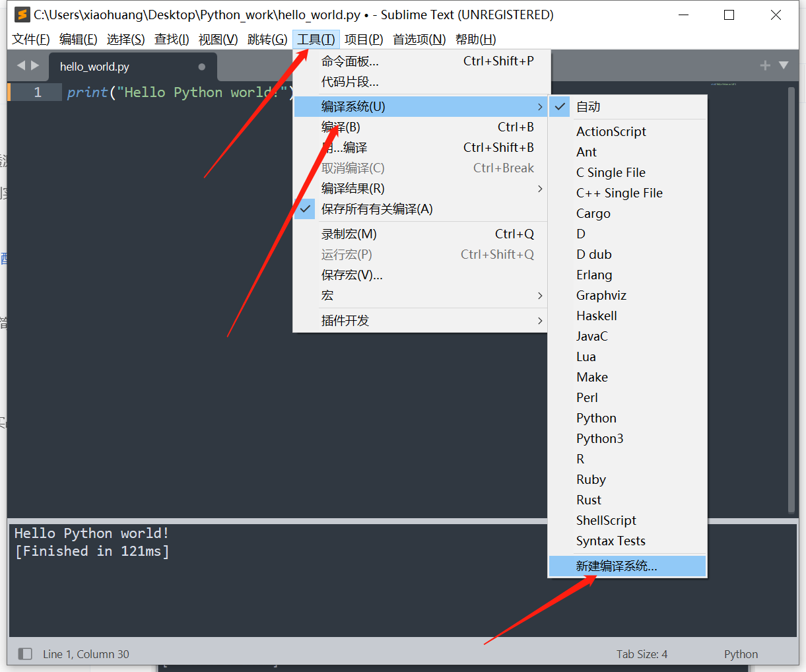Choose 命令面板... from the tools menu
806x672 pixels.
pos(421,61)
